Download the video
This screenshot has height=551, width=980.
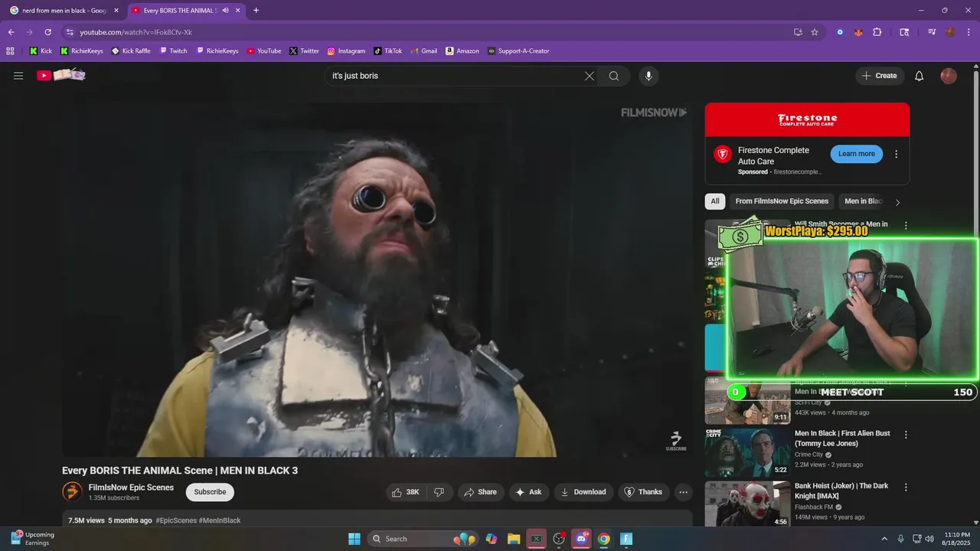pyautogui.click(x=584, y=492)
